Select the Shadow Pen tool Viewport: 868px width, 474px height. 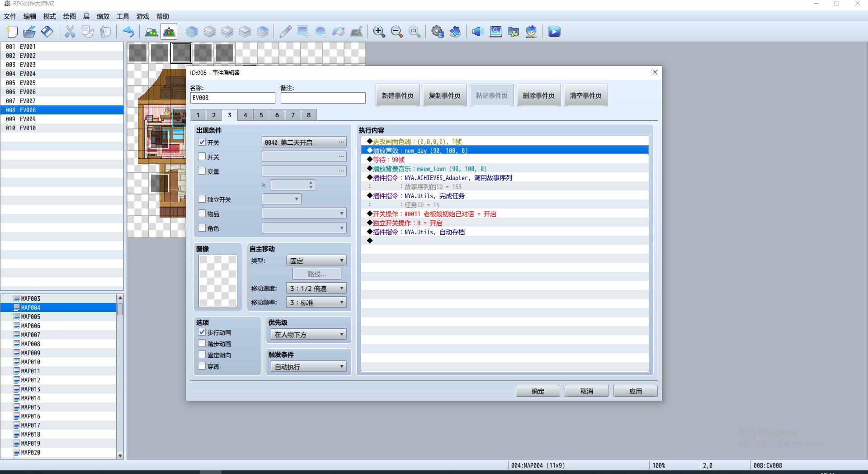pos(356,32)
